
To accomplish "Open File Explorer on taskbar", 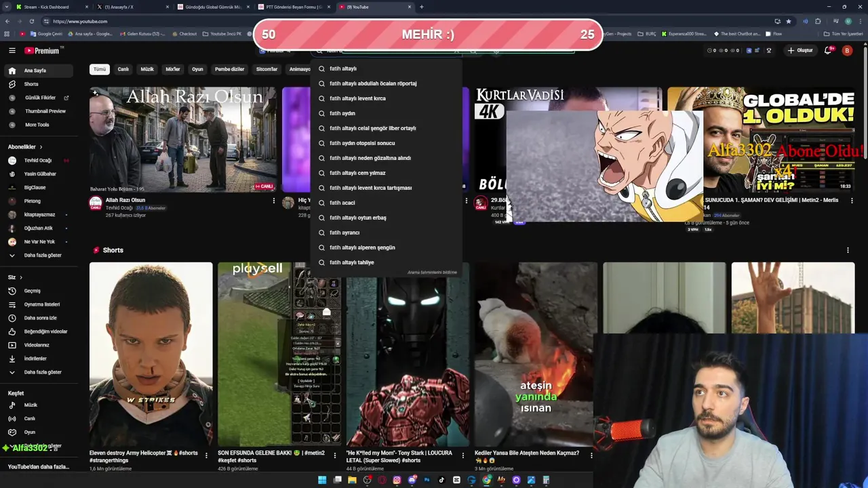I will coord(352,480).
